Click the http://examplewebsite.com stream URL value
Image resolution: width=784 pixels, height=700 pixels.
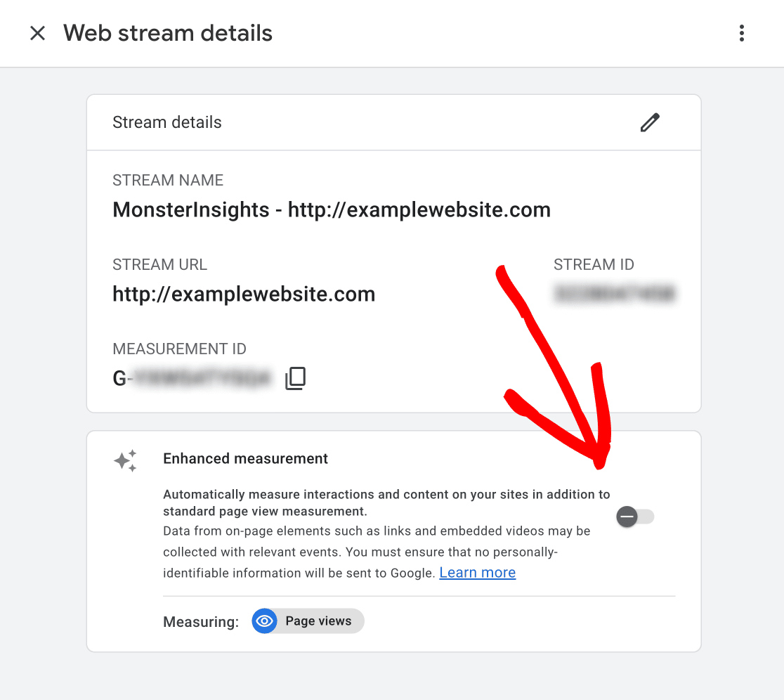[x=244, y=294]
